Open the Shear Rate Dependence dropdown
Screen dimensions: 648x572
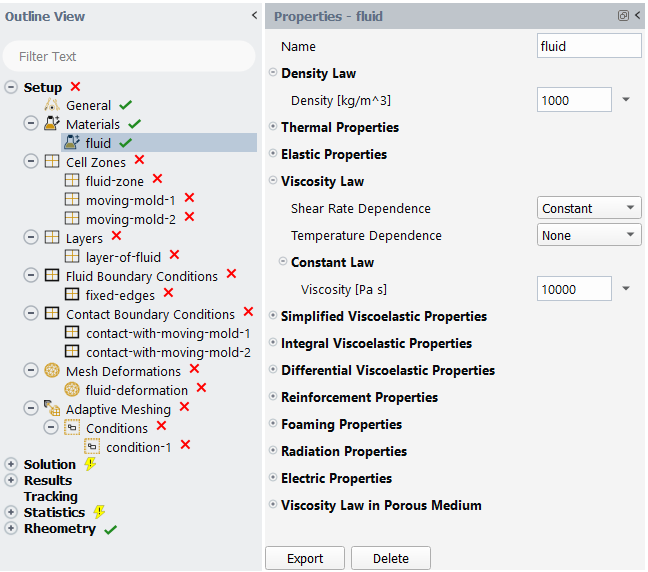(x=589, y=209)
